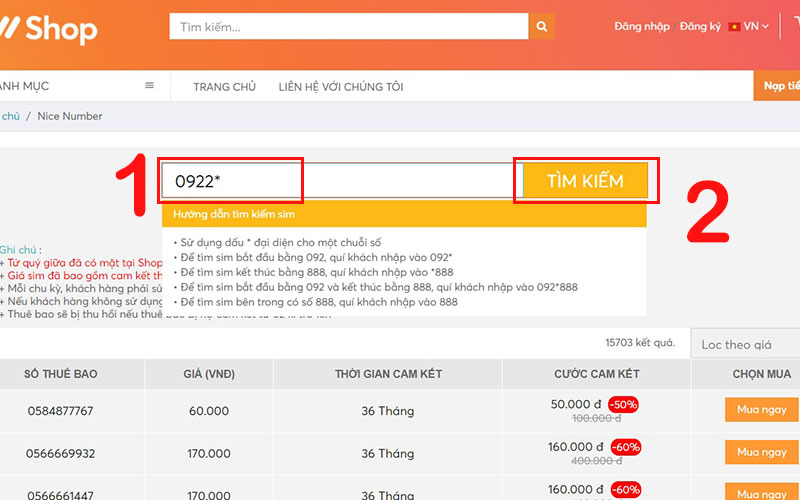Click the Ghi chú label
Screen dimensions: 800x500
click(x=20, y=250)
